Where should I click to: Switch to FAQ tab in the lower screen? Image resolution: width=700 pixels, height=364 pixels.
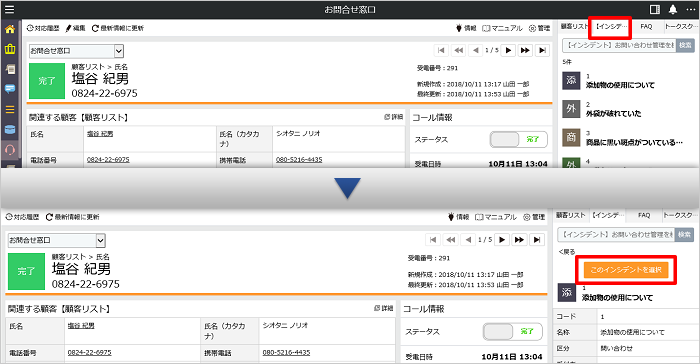tap(644, 215)
